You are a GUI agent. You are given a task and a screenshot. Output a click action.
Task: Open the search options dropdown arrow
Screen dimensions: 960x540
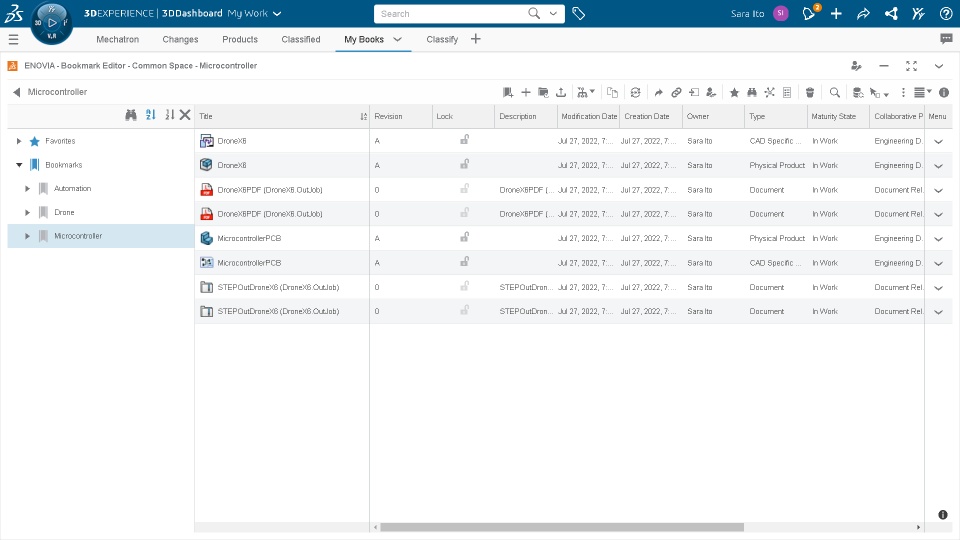tap(553, 13)
